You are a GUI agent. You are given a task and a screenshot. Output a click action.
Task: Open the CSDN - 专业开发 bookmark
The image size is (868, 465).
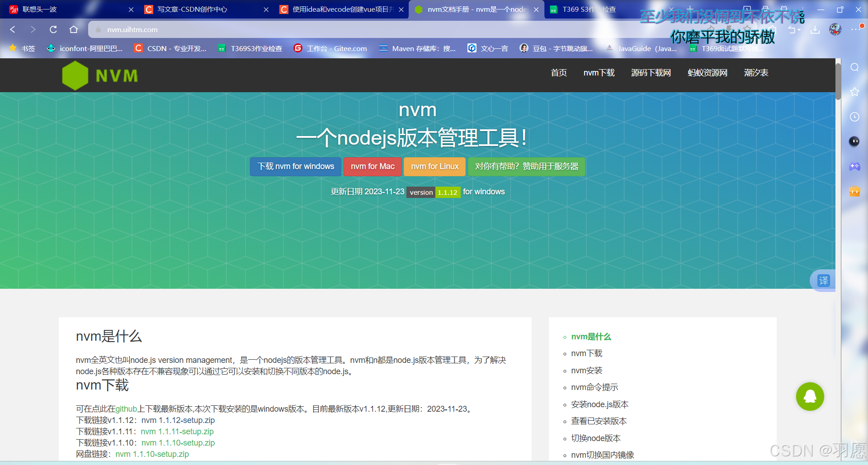(x=170, y=48)
